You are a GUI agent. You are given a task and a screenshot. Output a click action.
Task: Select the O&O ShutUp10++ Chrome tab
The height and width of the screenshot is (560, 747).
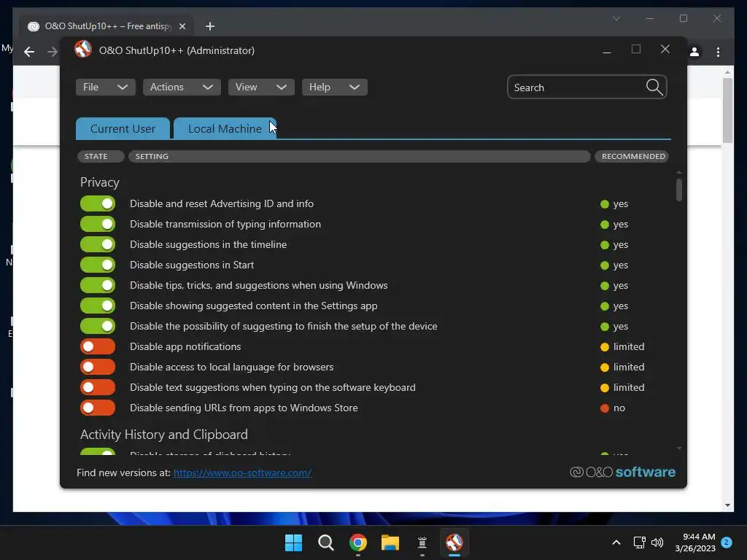(x=106, y=26)
